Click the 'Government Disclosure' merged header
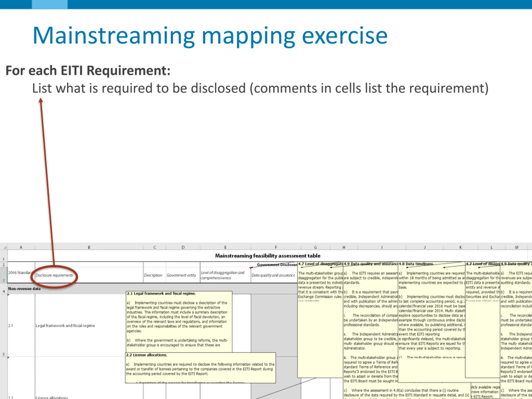The height and width of the screenshot is (399, 532). 277,265
